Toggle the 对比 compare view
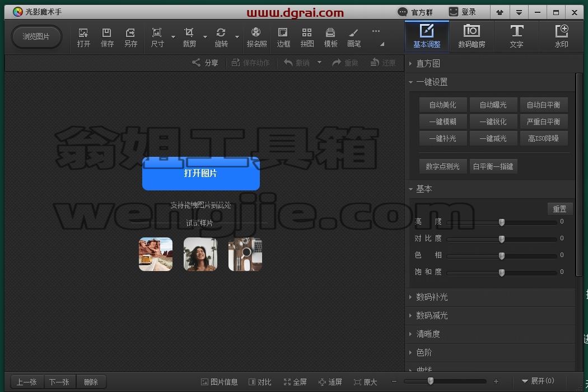This screenshot has width=588, height=392. [260, 382]
